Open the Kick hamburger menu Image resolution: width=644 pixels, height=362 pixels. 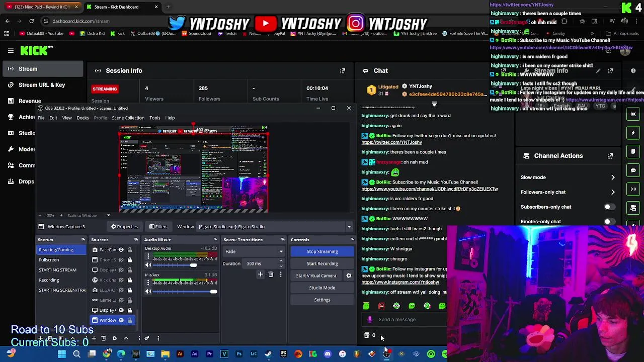pyautogui.click(x=11, y=50)
